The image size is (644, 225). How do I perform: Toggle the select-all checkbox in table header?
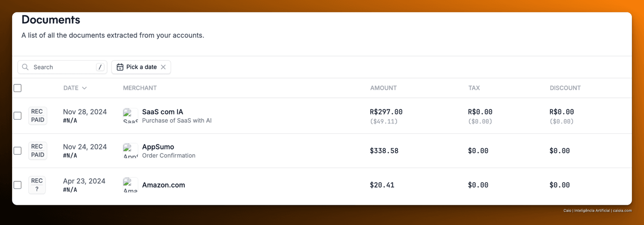click(x=18, y=88)
